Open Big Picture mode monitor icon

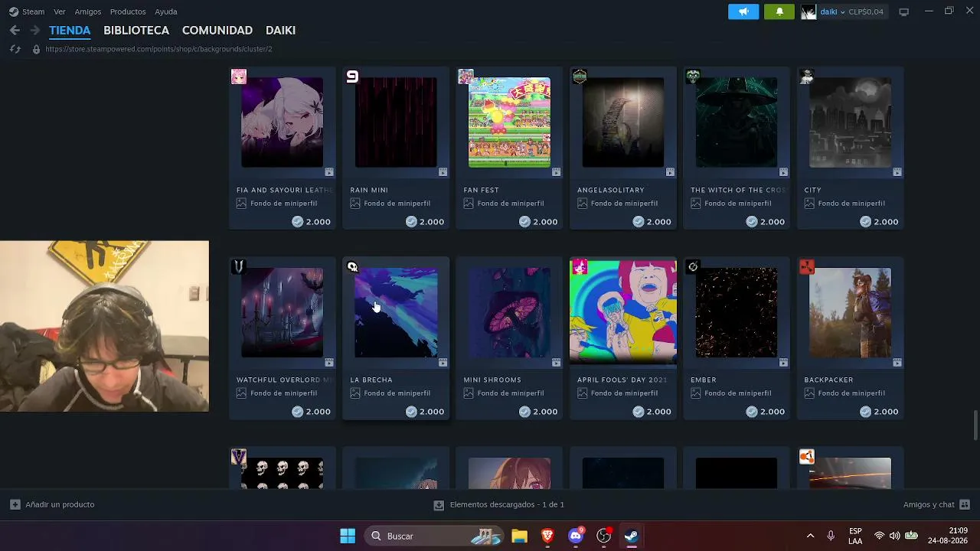click(903, 11)
